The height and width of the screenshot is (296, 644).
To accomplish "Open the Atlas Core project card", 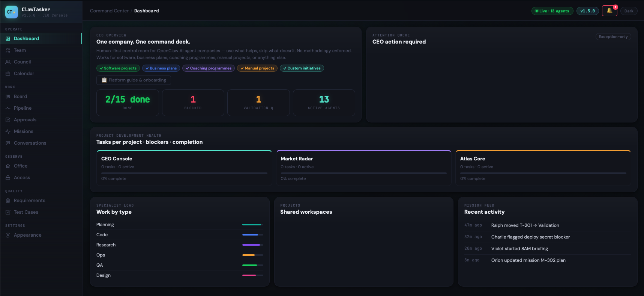I will click(543, 168).
